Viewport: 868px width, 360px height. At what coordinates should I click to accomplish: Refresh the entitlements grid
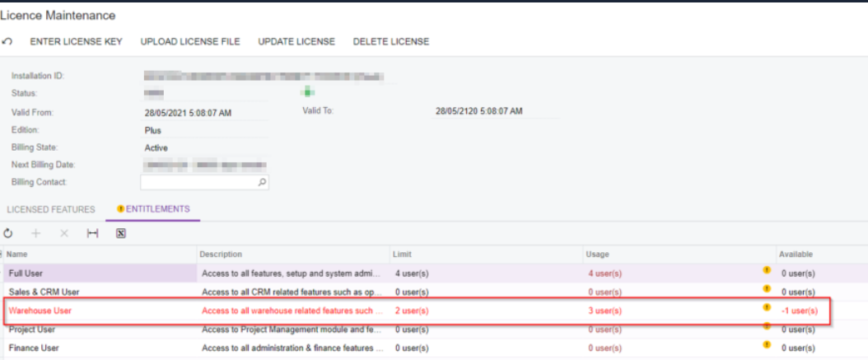(9, 234)
